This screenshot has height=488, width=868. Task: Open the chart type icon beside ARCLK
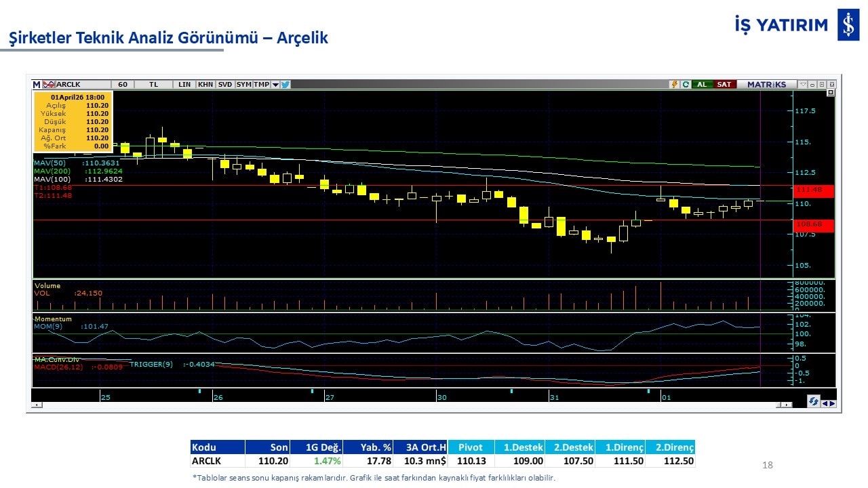tap(48, 85)
